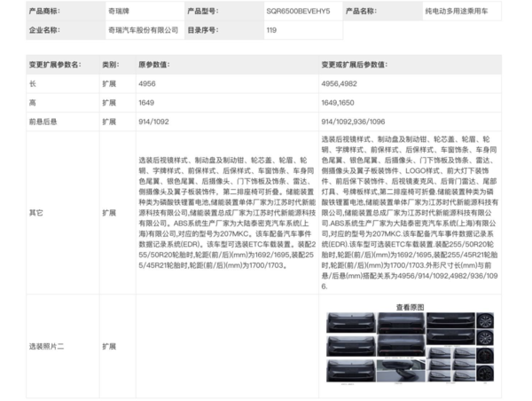Select product name 纯电动多用途乘用车
The height and width of the screenshot is (401, 532).
457,12
